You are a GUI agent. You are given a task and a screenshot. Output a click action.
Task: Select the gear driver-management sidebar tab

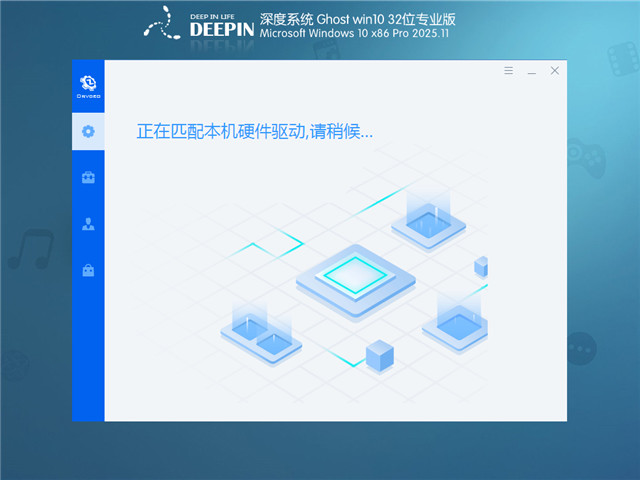point(88,131)
